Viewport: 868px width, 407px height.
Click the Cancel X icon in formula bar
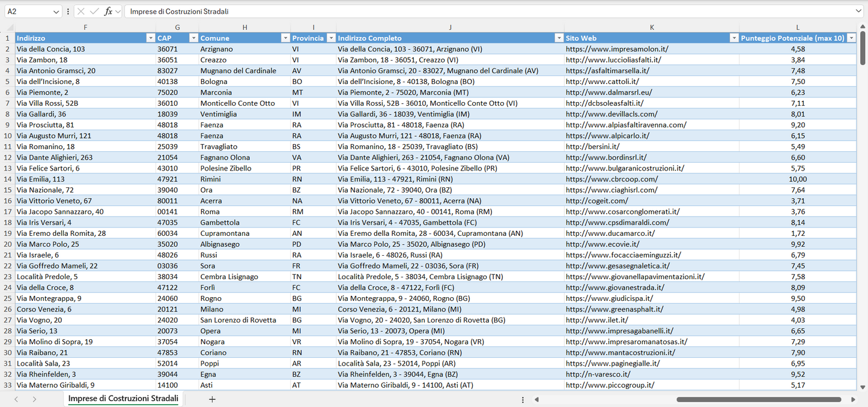pyautogui.click(x=81, y=11)
